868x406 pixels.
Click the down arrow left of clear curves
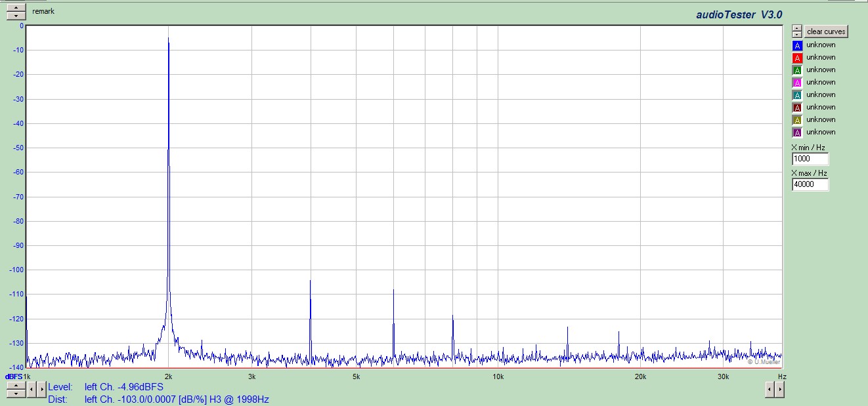[796, 34]
